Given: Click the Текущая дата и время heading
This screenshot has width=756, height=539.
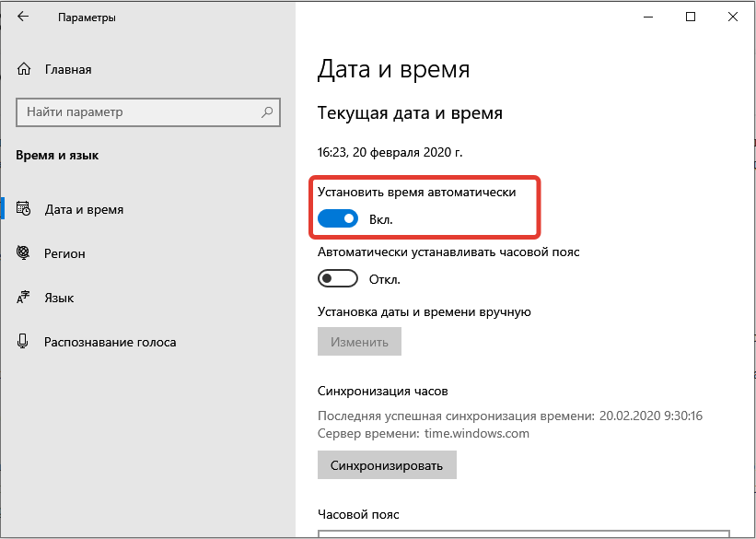Looking at the screenshot, I should [411, 113].
